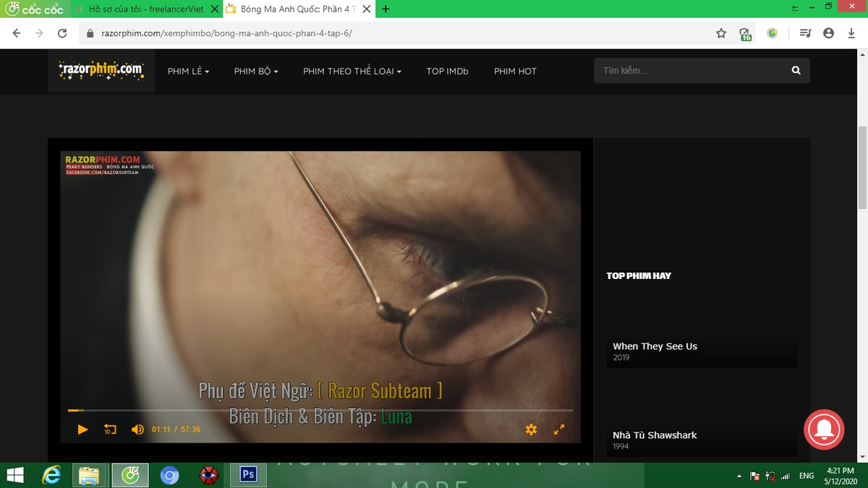Screen dimensions: 868x488
Task: Open File Explorer from taskbar
Action: pos(89,475)
